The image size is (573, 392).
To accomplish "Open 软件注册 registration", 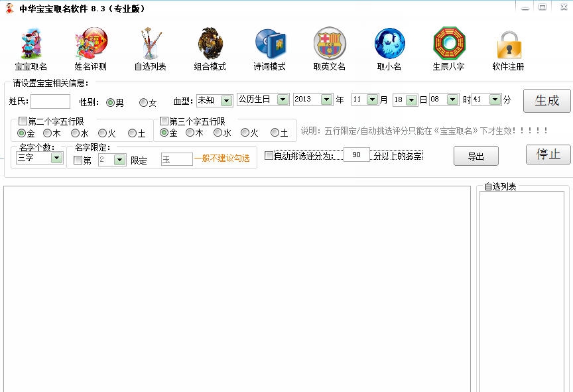I will pos(508,46).
